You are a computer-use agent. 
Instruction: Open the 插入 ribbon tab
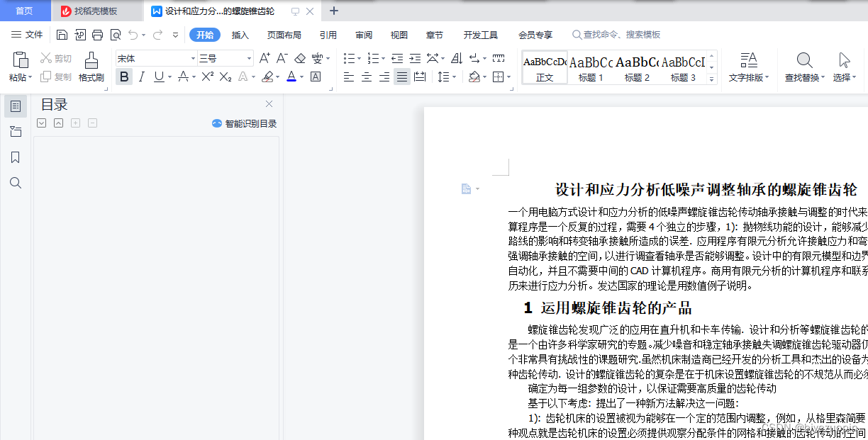(x=240, y=34)
